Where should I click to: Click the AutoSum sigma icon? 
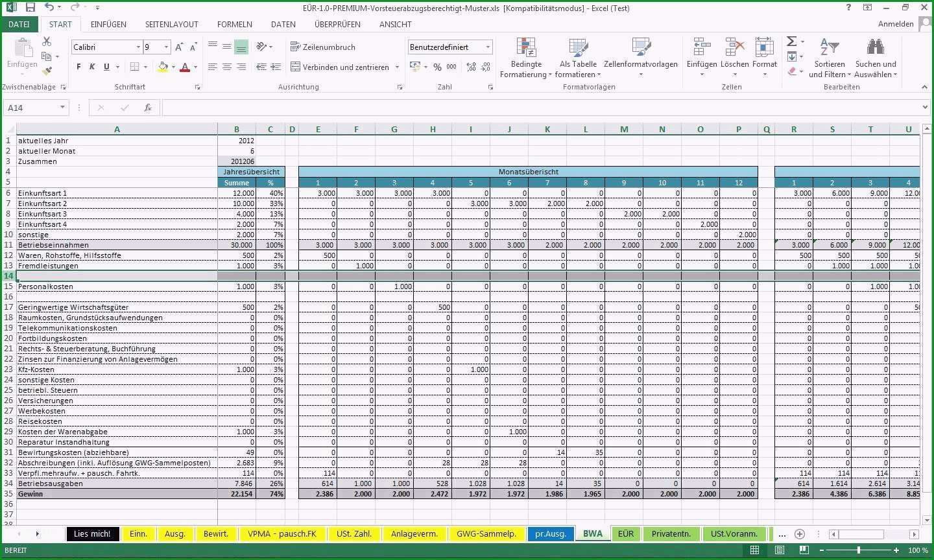click(x=791, y=41)
